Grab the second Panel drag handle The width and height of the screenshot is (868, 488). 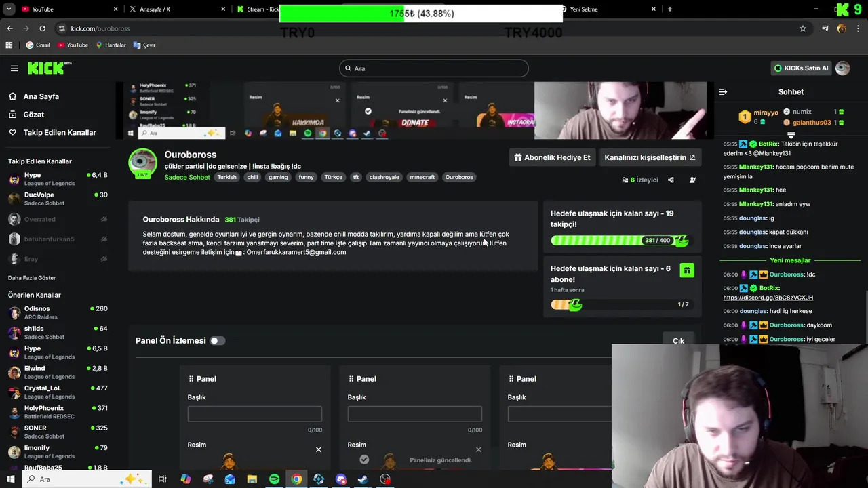[351, 379]
